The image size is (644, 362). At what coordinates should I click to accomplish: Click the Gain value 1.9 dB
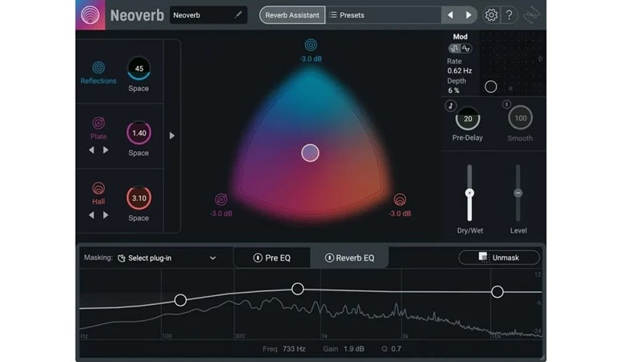(x=353, y=349)
